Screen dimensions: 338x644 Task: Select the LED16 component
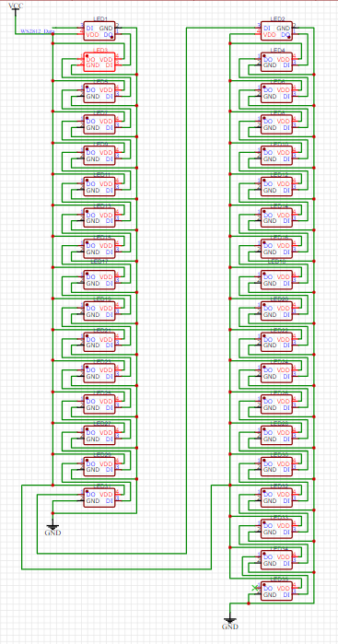coord(277,249)
